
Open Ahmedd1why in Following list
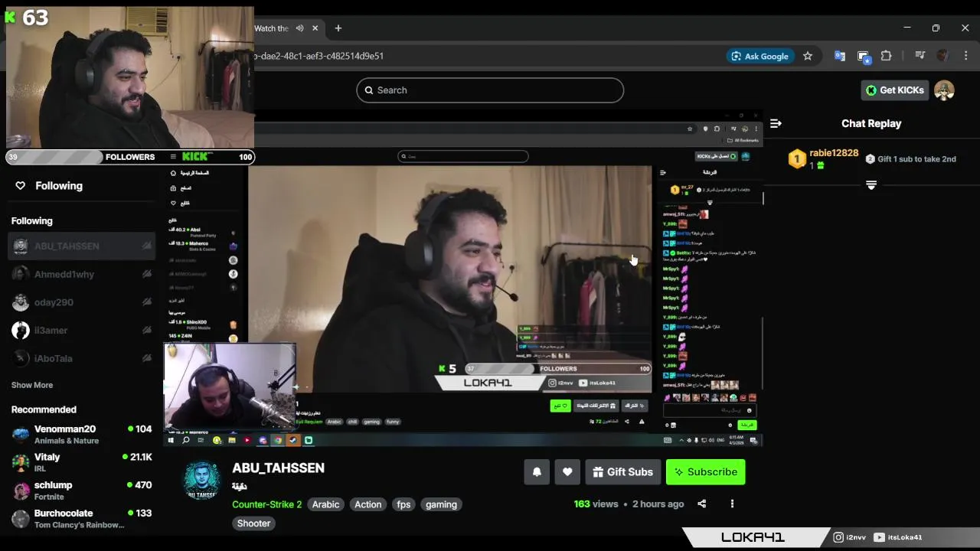click(81, 274)
